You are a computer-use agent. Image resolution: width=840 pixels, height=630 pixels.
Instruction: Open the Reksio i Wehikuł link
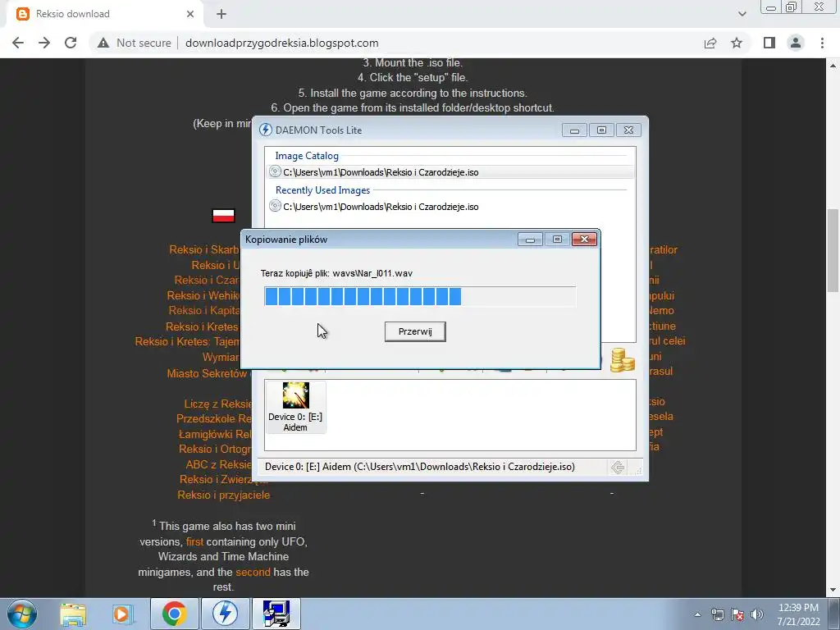(203, 295)
